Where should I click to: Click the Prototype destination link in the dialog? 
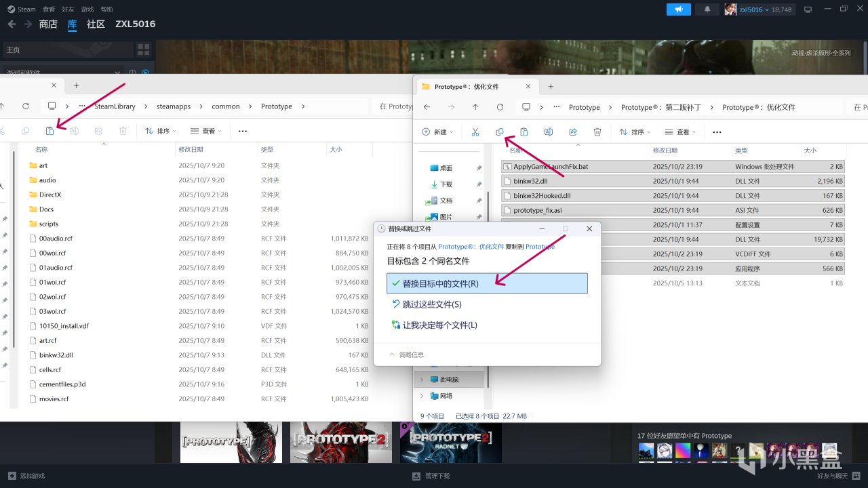point(540,247)
